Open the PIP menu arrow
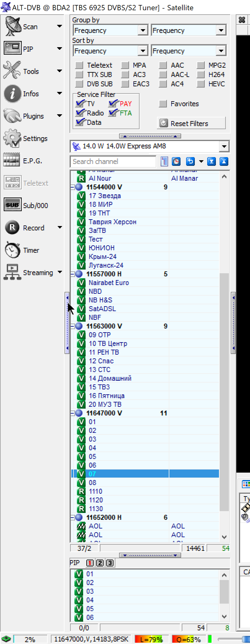Screen dimensions: 250x644 click(60, 49)
